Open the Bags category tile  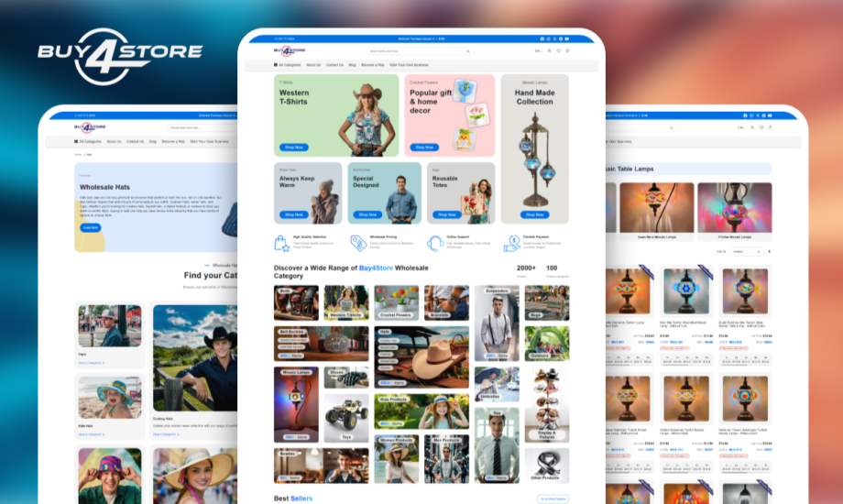[x=547, y=302]
